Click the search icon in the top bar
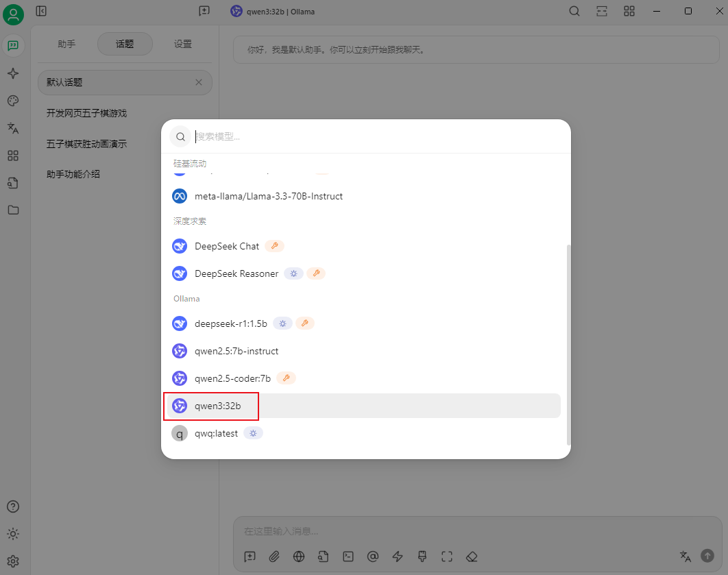The width and height of the screenshot is (728, 575). tap(574, 11)
